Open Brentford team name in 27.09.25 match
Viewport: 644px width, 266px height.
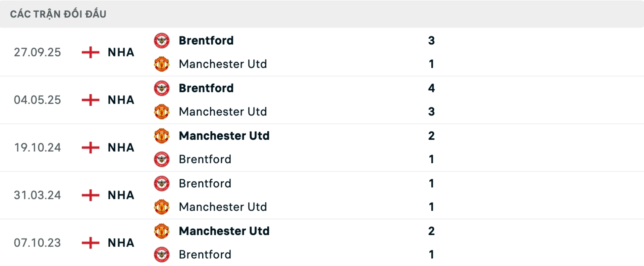tap(206, 41)
